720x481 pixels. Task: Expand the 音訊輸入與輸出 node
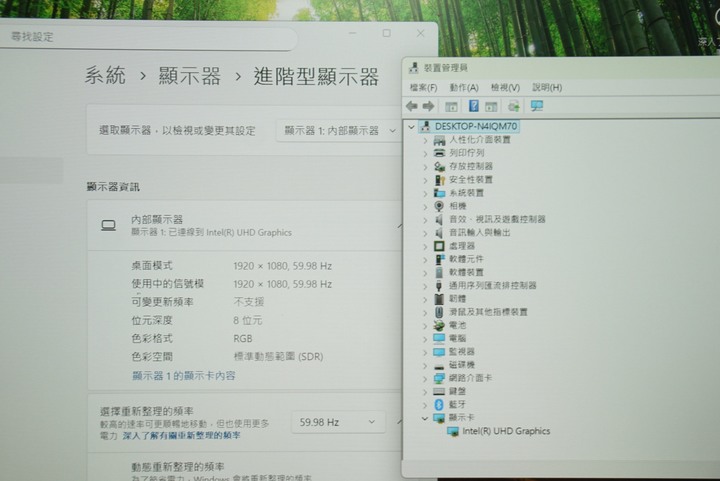tap(425, 233)
